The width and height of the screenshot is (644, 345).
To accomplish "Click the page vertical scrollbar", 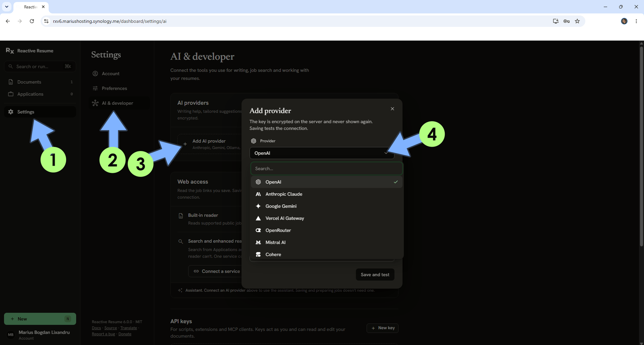I will coord(641,146).
